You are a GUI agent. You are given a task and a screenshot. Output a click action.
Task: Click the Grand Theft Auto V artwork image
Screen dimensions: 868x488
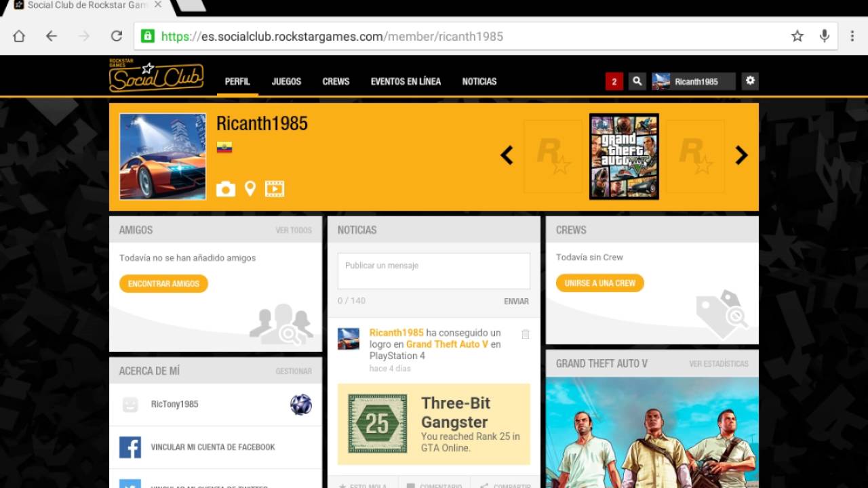click(x=652, y=432)
